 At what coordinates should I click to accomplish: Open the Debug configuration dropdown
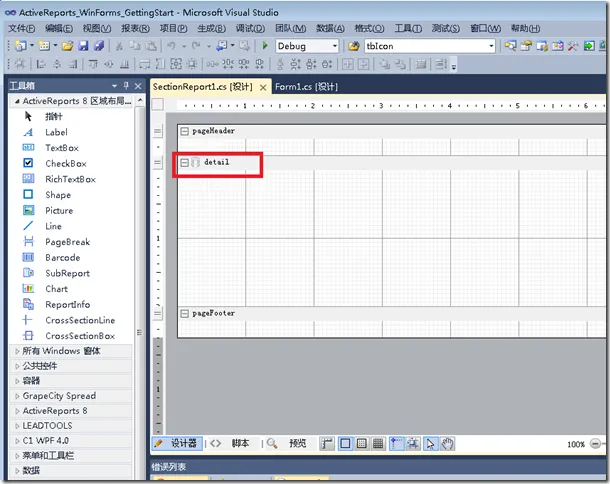[334, 46]
